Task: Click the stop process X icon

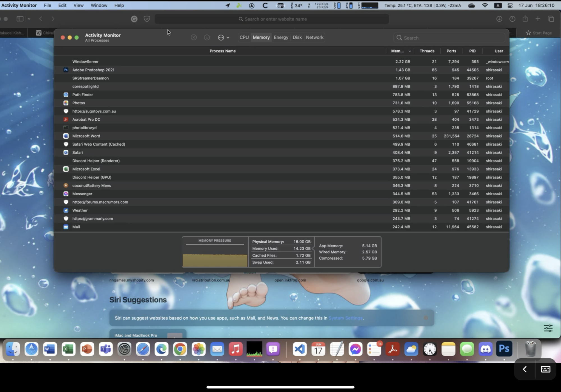Action: pos(194,37)
